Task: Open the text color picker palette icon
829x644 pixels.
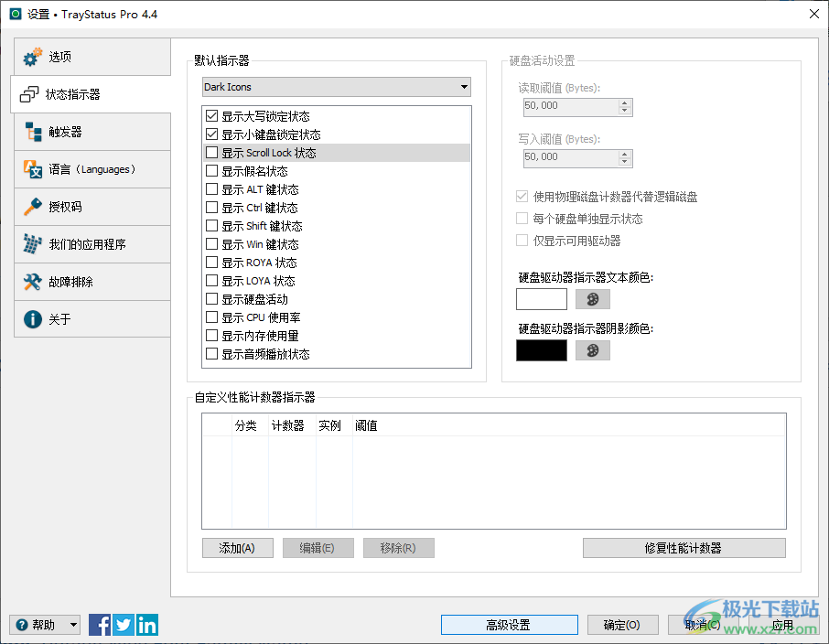Action: point(593,298)
